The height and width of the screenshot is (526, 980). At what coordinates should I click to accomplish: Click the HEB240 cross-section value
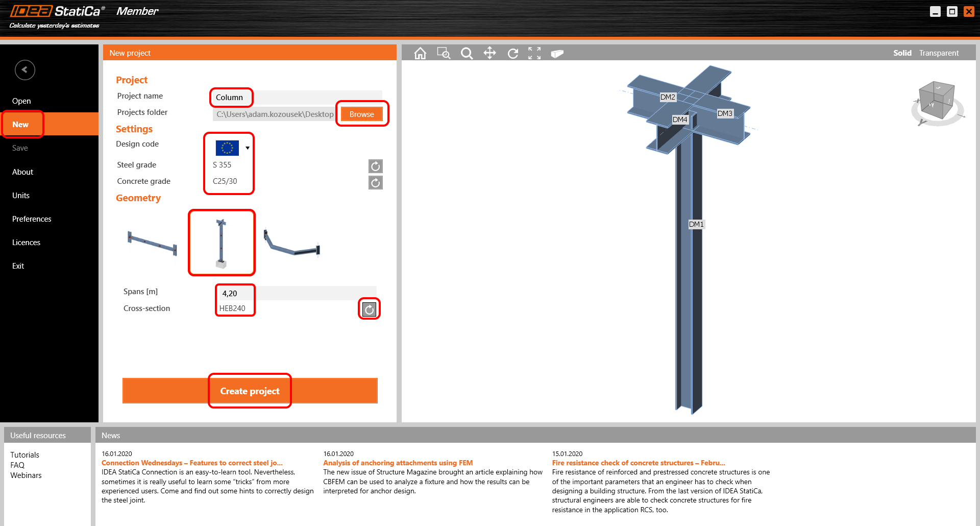pyautogui.click(x=232, y=308)
